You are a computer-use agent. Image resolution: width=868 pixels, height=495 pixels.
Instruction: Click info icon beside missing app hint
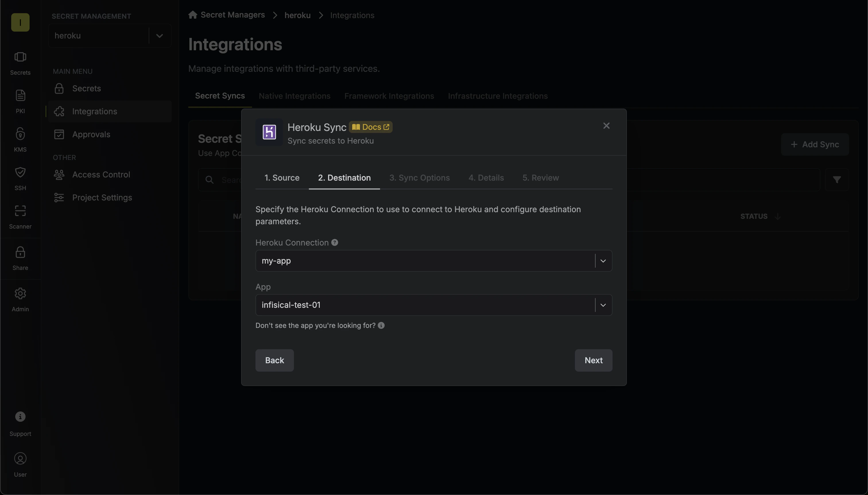(381, 325)
